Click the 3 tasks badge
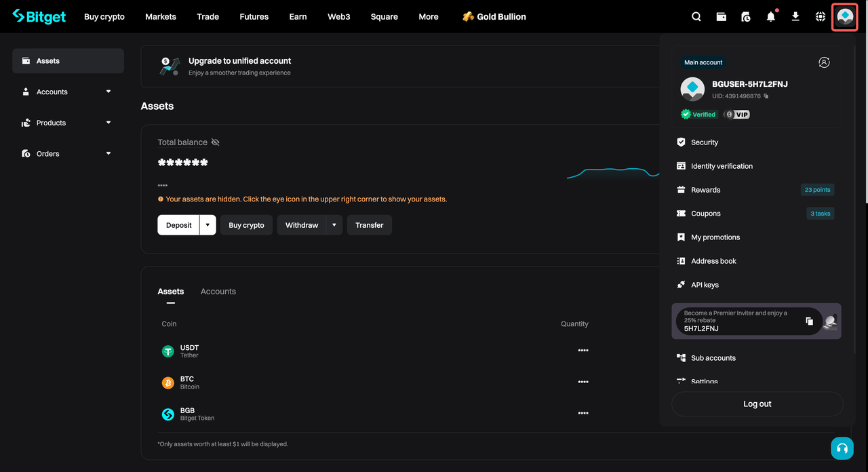868x472 pixels. (x=820, y=214)
